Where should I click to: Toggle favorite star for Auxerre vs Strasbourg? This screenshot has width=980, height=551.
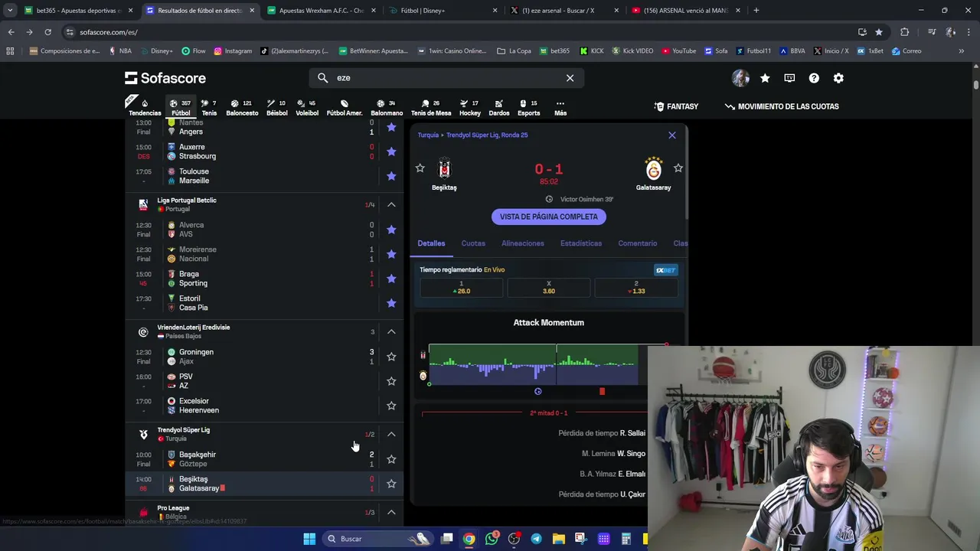[391, 152]
